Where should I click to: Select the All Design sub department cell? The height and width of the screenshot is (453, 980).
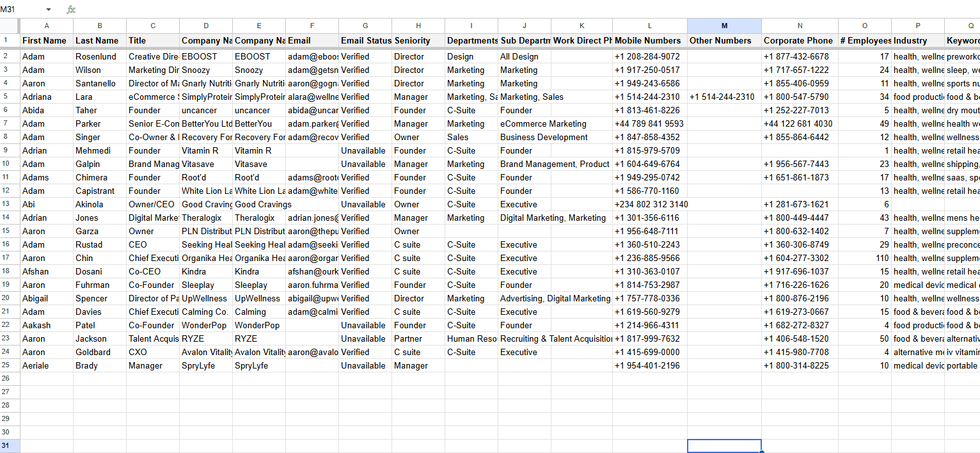[x=525, y=56]
